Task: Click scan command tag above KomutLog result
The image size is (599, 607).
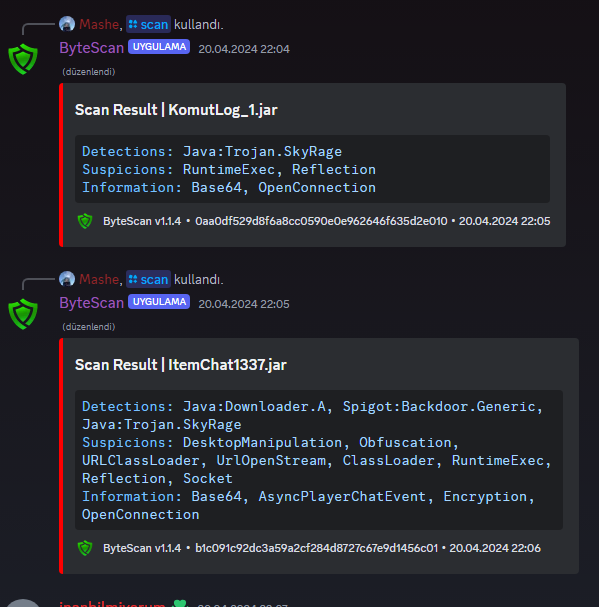Action: click(148, 24)
